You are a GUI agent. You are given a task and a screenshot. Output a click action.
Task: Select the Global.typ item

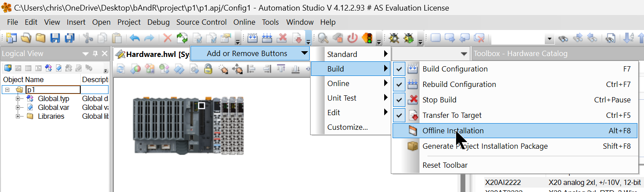tap(53, 98)
